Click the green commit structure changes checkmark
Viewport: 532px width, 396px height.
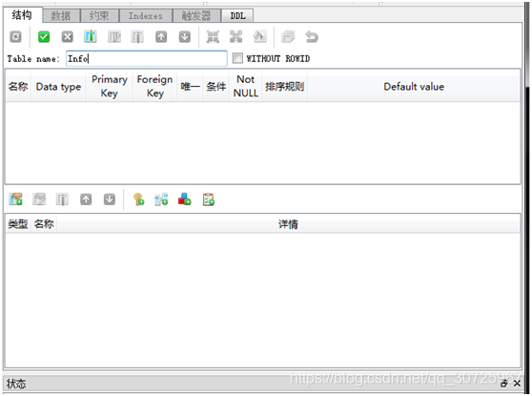(x=44, y=36)
